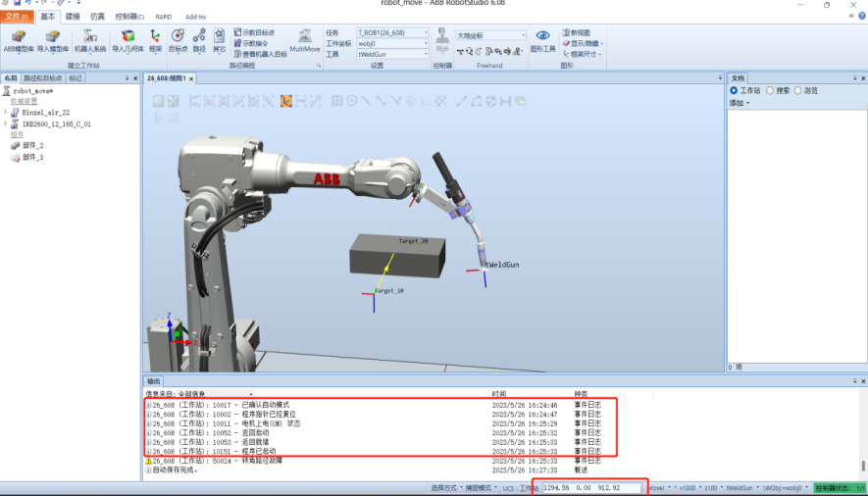Open the ABB模型库 model library

pyautogui.click(x=19, y=41)
